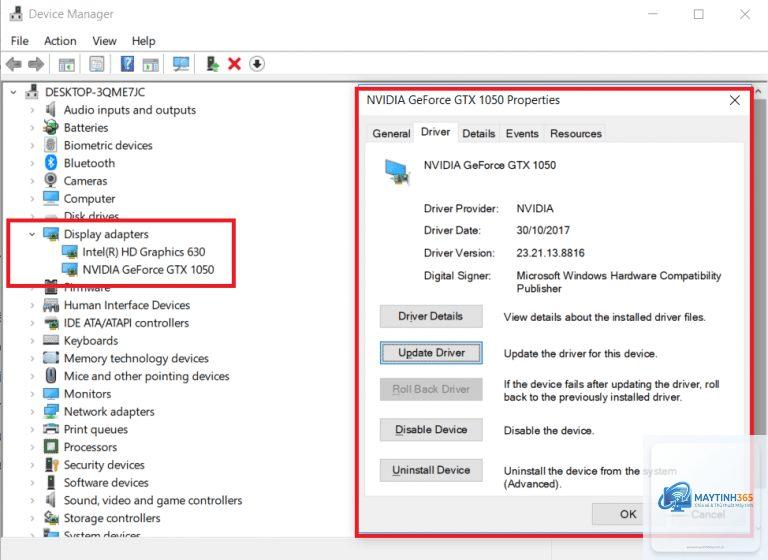Click the Biometric devices fingerprint icon
This screenshot has width=768, height=560.
click(x=50, y=145)
